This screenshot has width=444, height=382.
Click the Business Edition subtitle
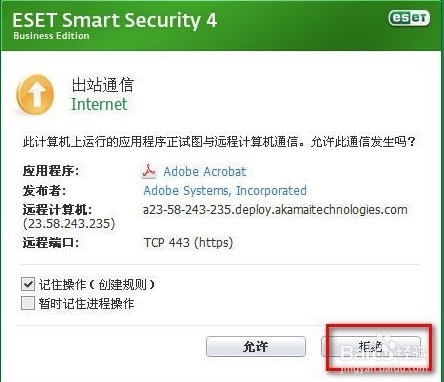(x=51, y=36)
